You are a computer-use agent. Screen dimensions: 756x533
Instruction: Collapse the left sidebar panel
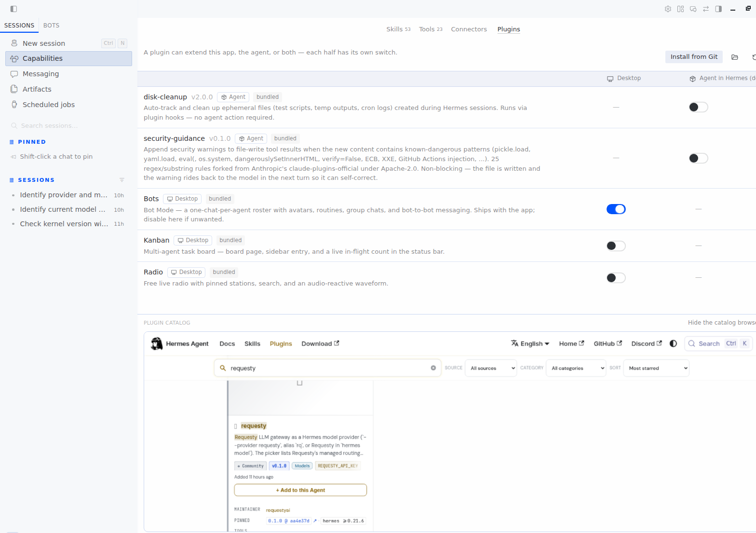pyautogui.click(x=13, y=9)
